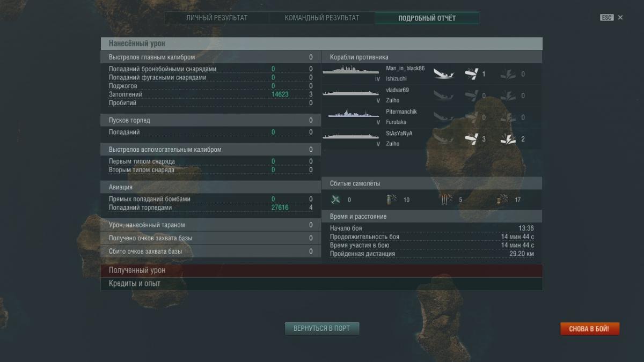Click the ESC key badge
The image size is (644, 362).
coord(606,18)
